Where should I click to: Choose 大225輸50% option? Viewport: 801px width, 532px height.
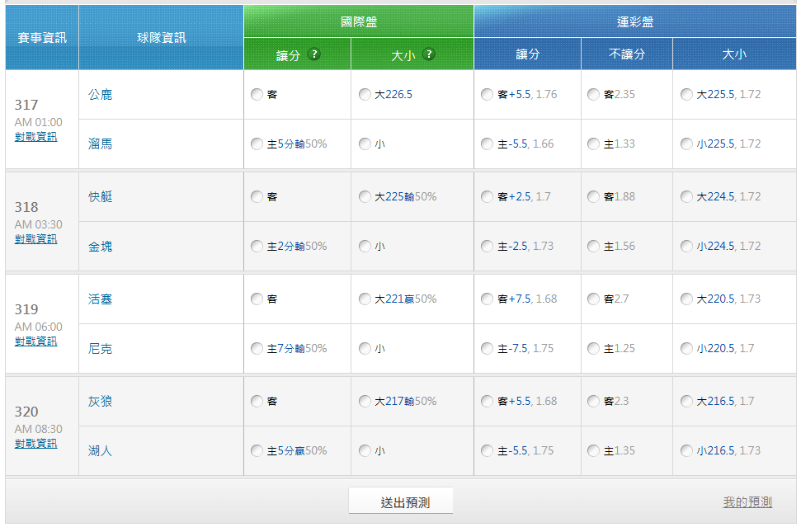click(x=365, y=196)
